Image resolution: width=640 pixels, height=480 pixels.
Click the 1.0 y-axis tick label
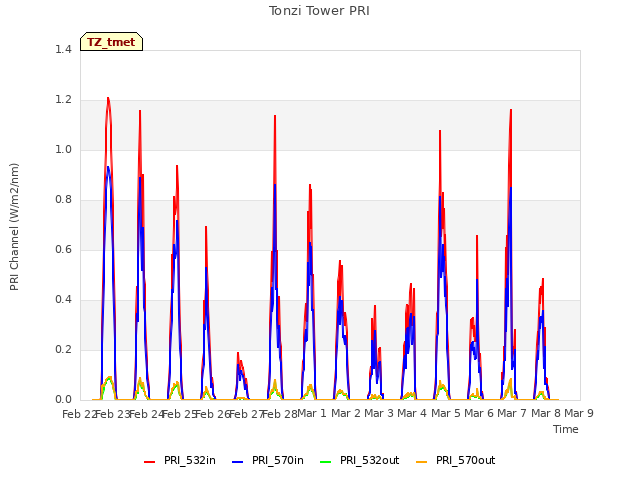tap(63, 149)
